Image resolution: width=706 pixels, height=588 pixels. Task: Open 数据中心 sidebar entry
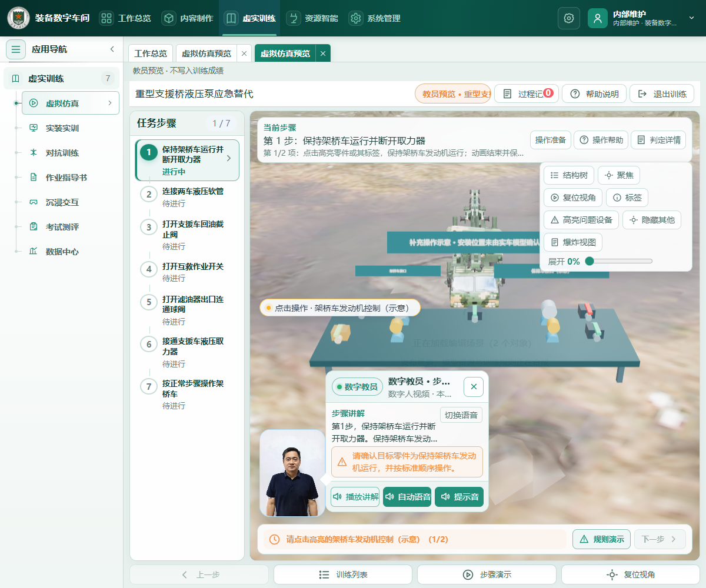pyautogui.click(x=62, y=252)
